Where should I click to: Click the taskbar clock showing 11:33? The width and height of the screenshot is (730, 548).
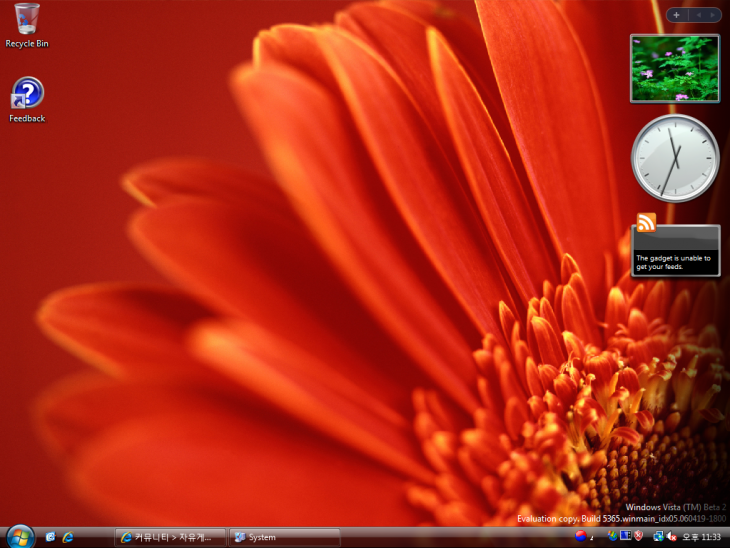click(701, 537)
